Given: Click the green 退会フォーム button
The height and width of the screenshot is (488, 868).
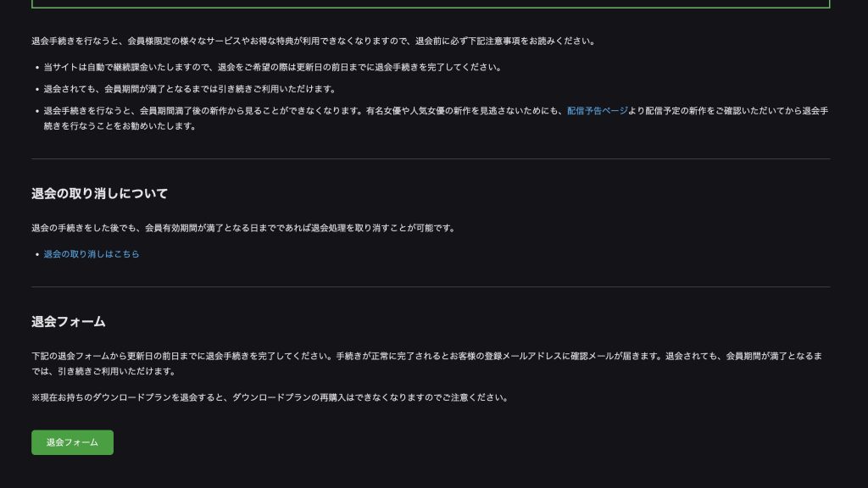Looking at the screenshot, I should (x=72, y=442).
